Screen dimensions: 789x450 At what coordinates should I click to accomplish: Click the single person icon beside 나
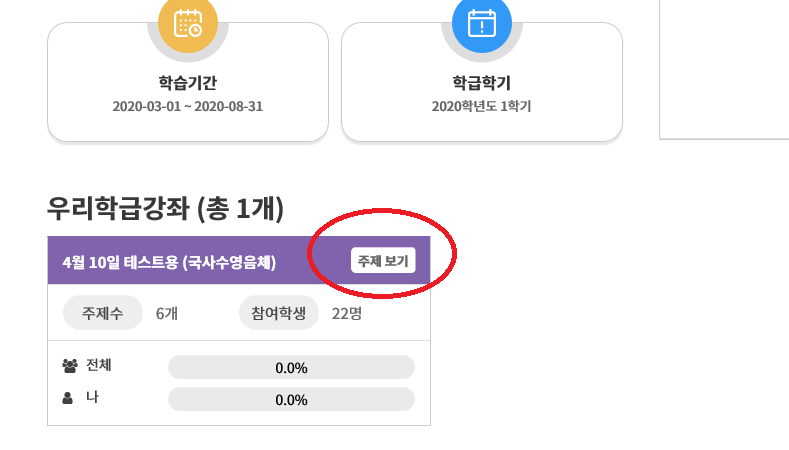[67, 398]
